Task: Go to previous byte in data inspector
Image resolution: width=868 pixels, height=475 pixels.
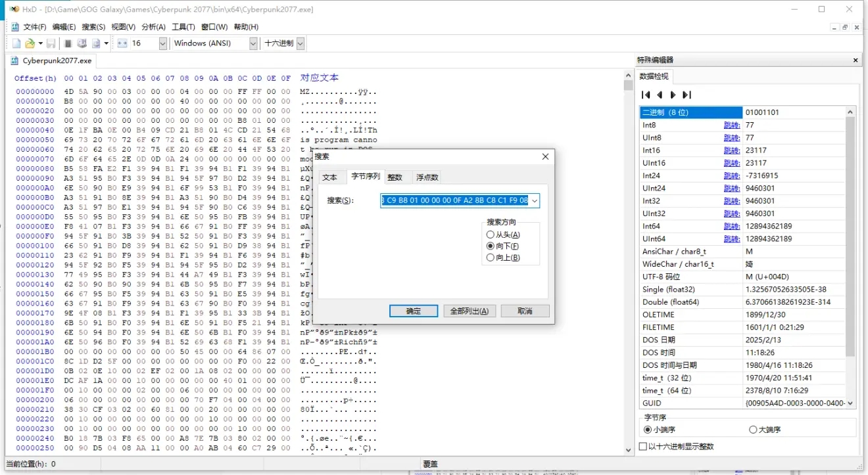Action: pos(660,95)
